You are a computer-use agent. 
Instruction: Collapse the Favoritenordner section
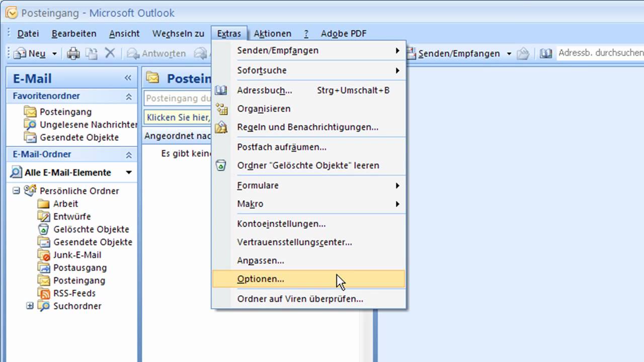tap(129, 97)
